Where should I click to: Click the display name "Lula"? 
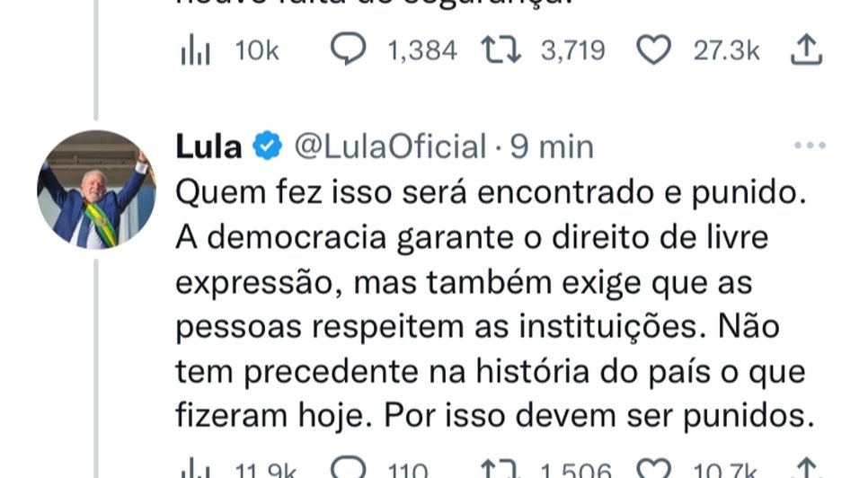pos(208,146)
